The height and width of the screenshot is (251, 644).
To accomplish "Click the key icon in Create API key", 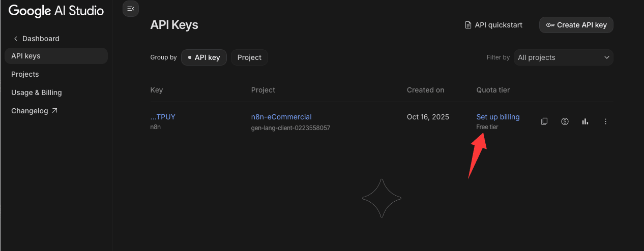I will 550,25.
